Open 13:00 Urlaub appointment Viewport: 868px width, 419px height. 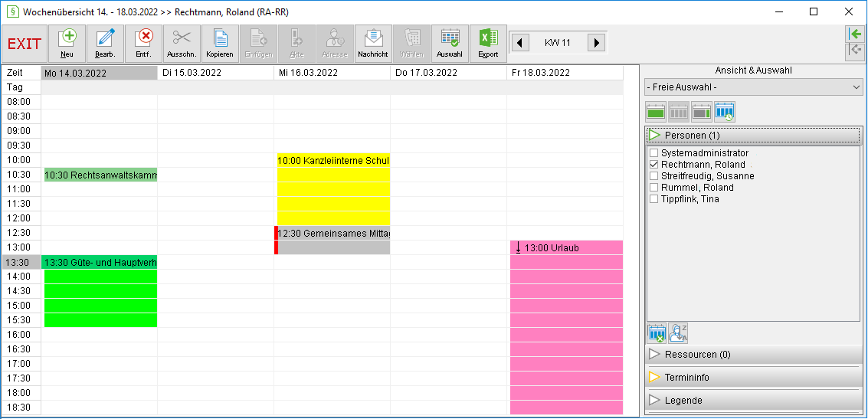pos(567,327)
